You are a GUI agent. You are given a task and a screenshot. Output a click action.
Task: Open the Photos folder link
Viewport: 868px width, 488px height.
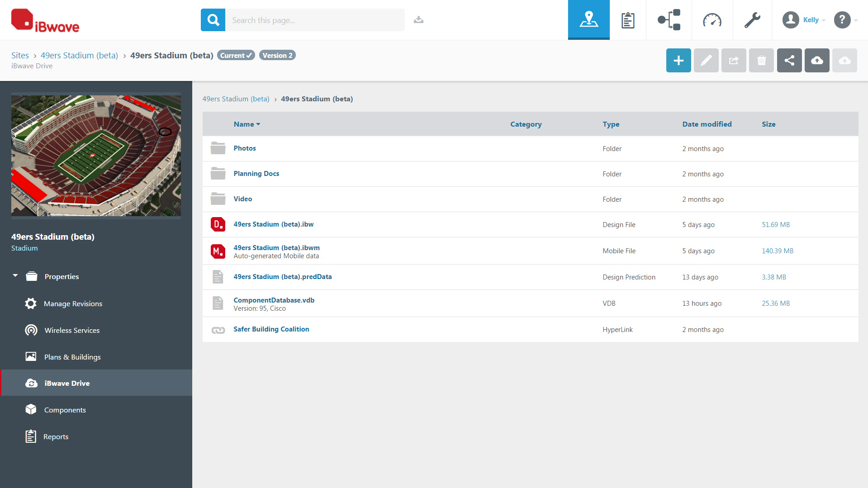(x=245, y=148)
